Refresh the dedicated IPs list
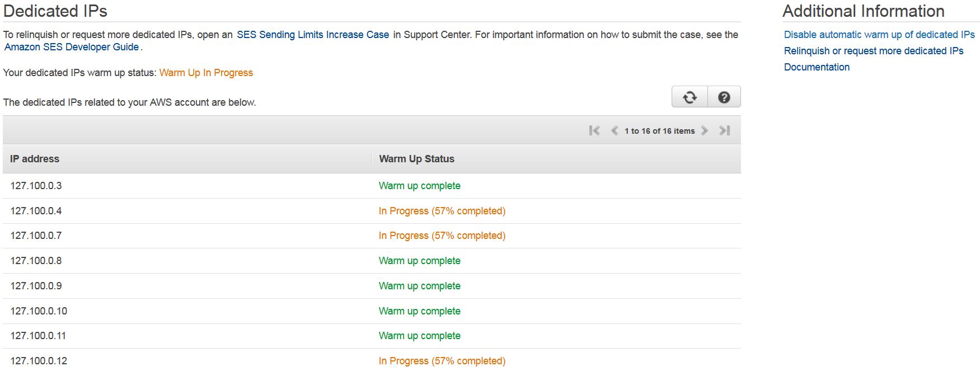The width and height of the screenshot is (980, 371). 690,97
